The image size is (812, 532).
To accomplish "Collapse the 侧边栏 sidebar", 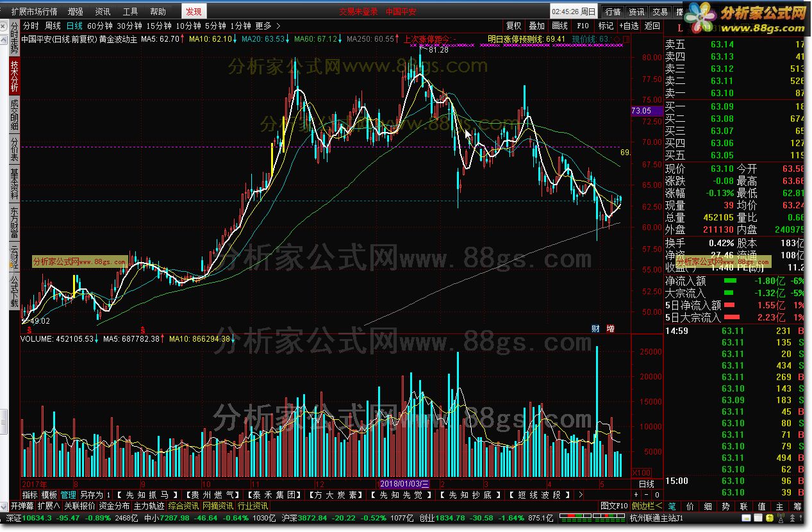I will [645, 506].
